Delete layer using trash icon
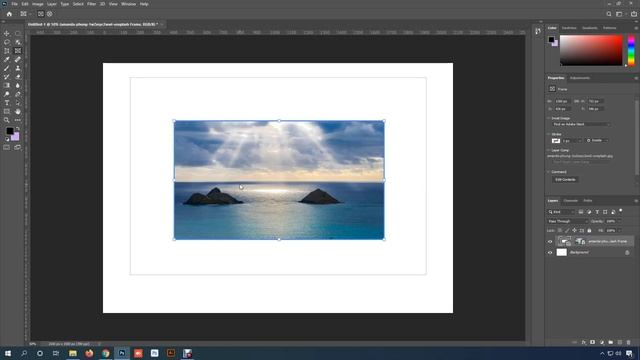 pyautogui.click(x=629, y=342)
